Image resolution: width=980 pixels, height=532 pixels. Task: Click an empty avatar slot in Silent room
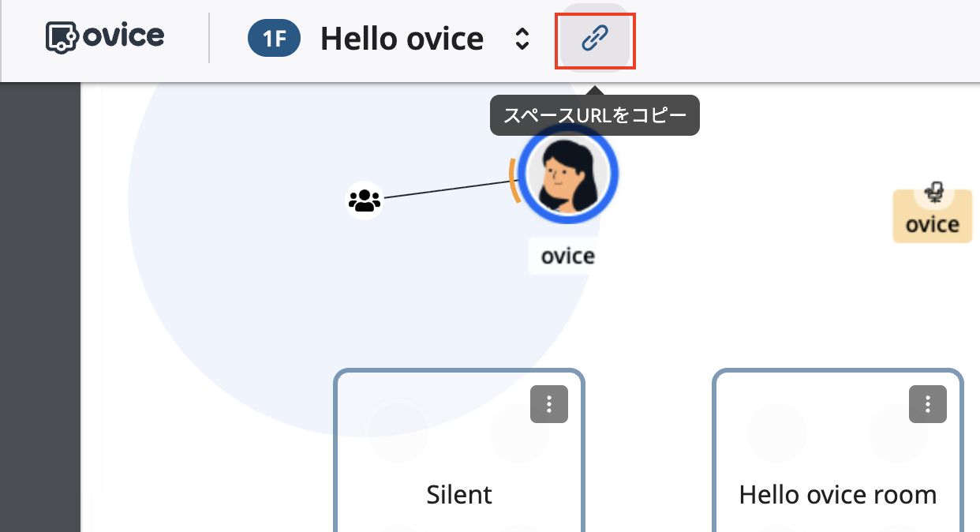pyautogui.click(x=398, y=434)
